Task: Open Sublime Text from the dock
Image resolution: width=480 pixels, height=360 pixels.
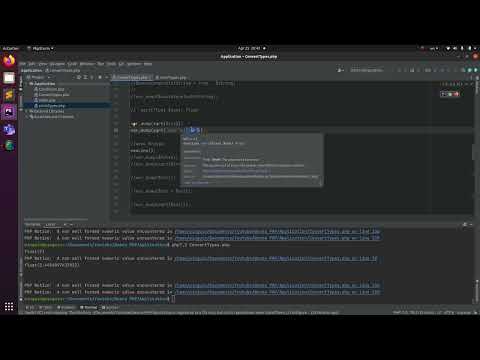Action: (9, 95)
